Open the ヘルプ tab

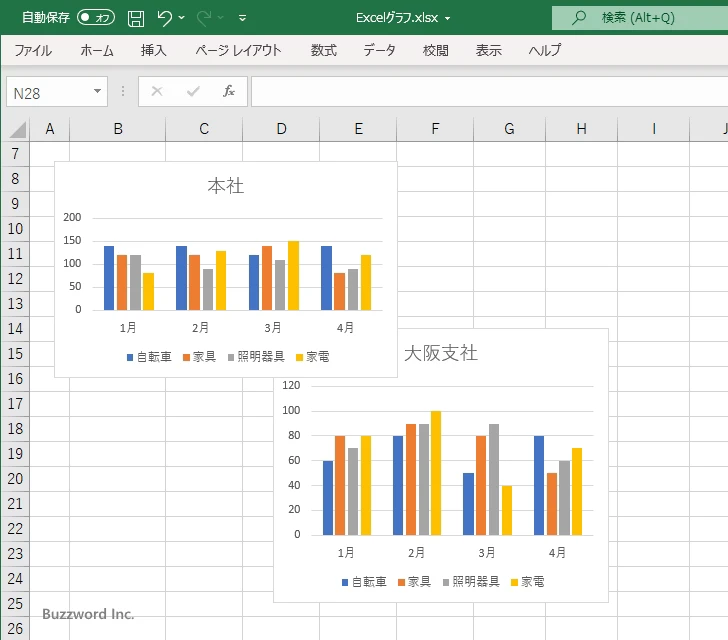tap(545, 50)
